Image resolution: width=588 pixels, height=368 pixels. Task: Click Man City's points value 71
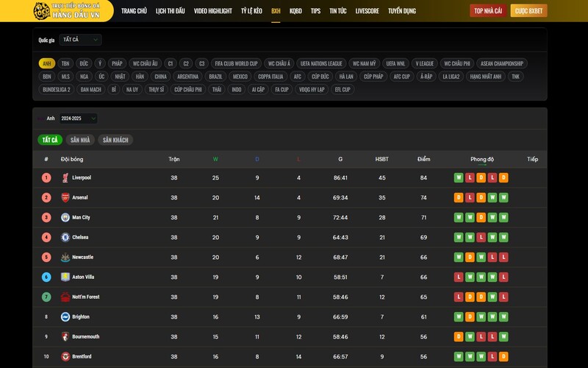point(424,217)
